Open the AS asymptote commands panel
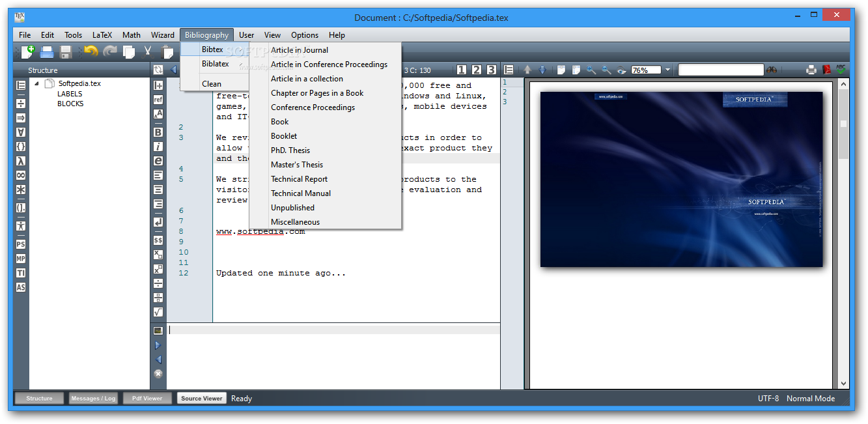This screenshot has width=868, height=424. pyautogui.click(x=21, y=287)
